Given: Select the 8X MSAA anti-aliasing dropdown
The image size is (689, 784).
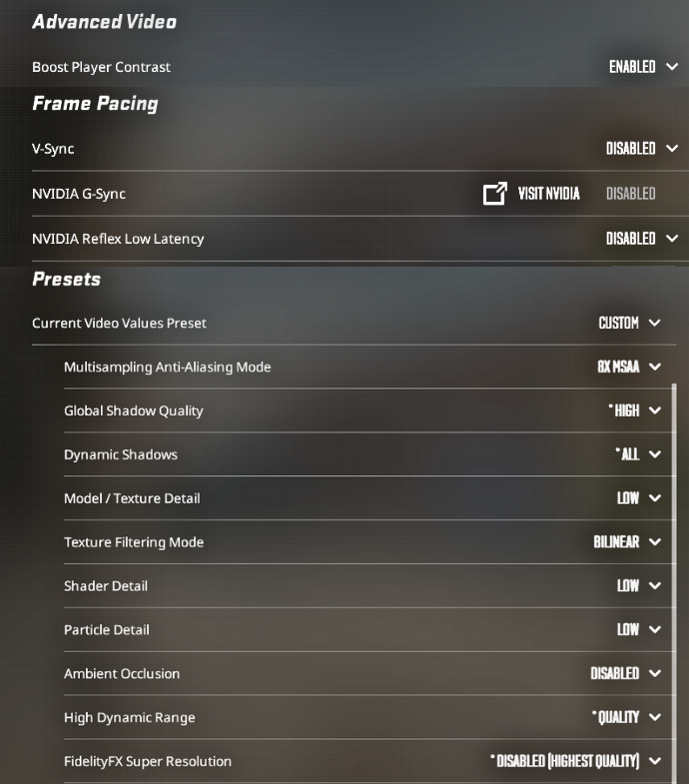Looking at the screenshot, I should [629, 367].
